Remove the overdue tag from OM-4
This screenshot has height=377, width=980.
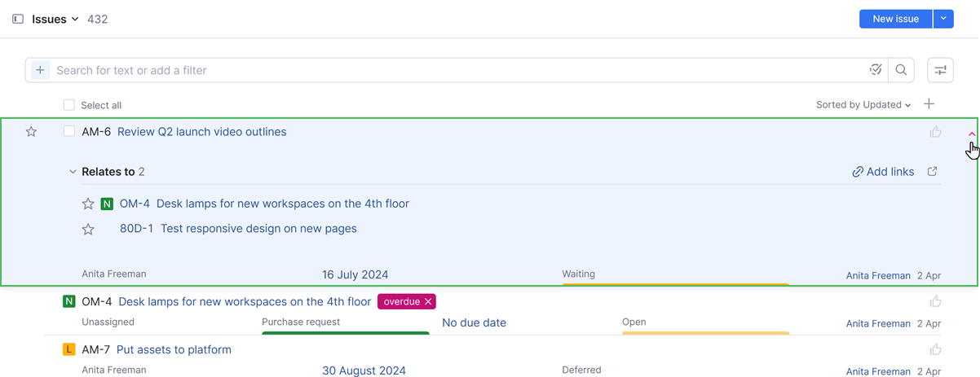pos(428,301)
